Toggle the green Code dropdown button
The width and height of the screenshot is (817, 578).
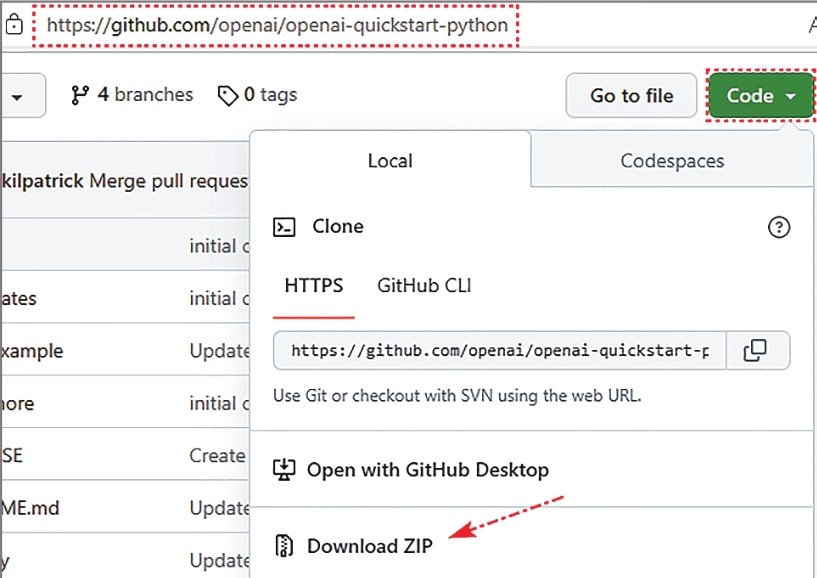coord(761,95)
